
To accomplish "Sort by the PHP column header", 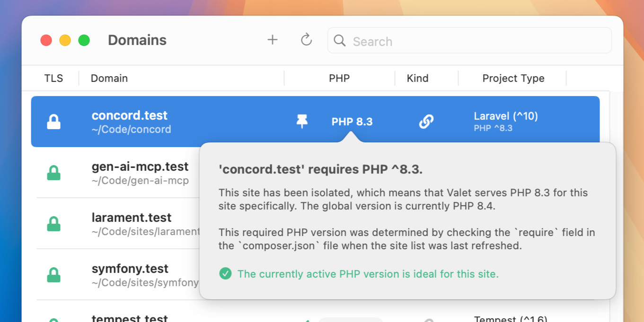I will tap(339, 78).
